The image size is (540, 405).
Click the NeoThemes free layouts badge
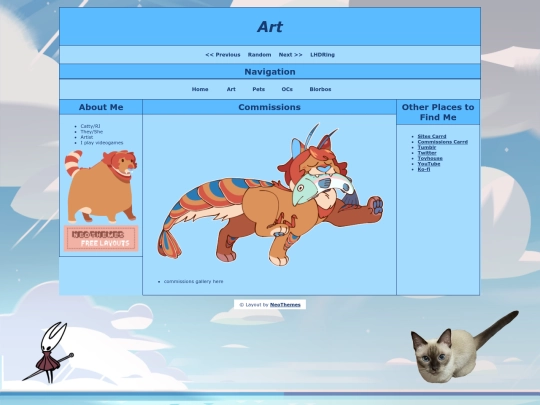(x=101, y=238)
